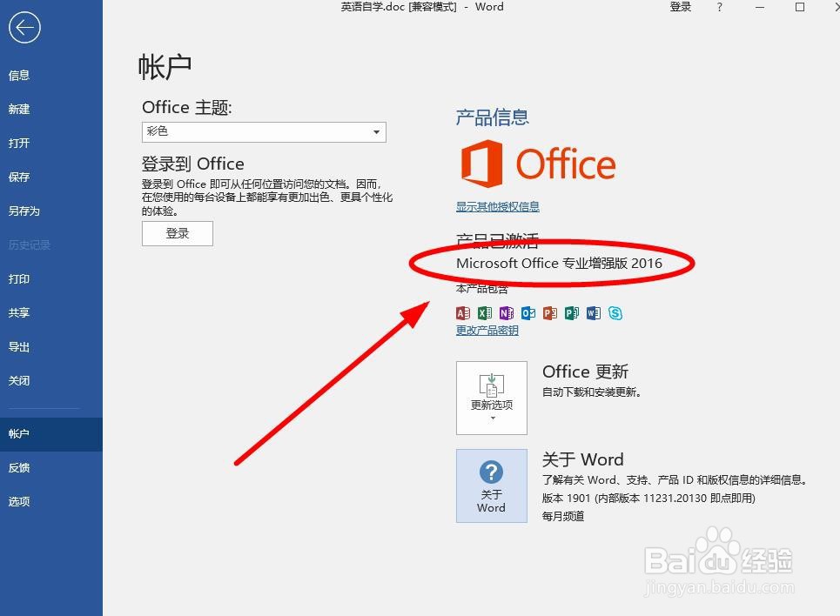Open 选项 from the sidebar
This screenshot has width=840, height=616.
[x=19, y=502]
